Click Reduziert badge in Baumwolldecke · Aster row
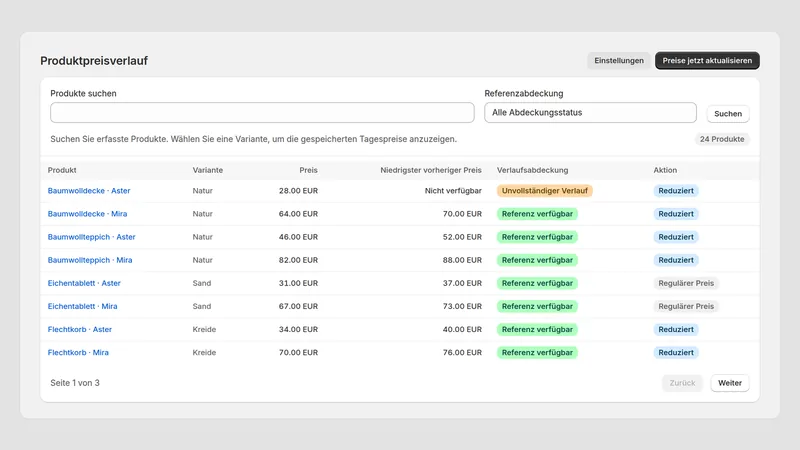 [x=676, y=191]
